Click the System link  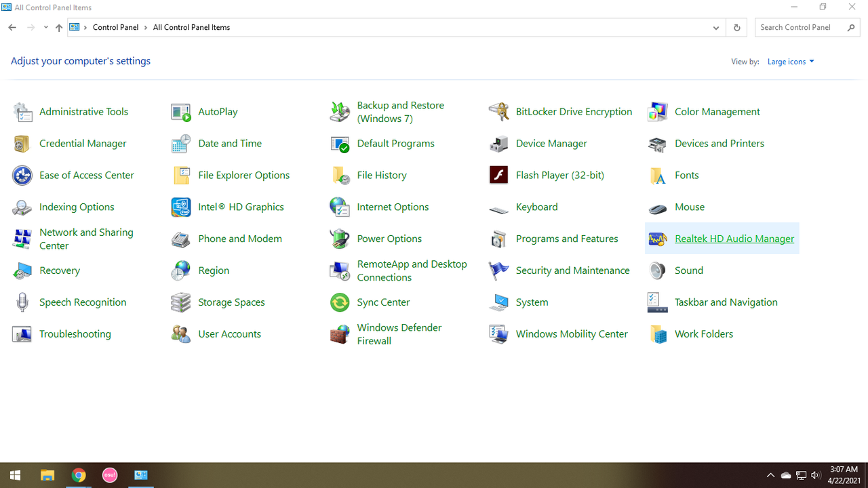pyautogui.click(x=532, y=302)
